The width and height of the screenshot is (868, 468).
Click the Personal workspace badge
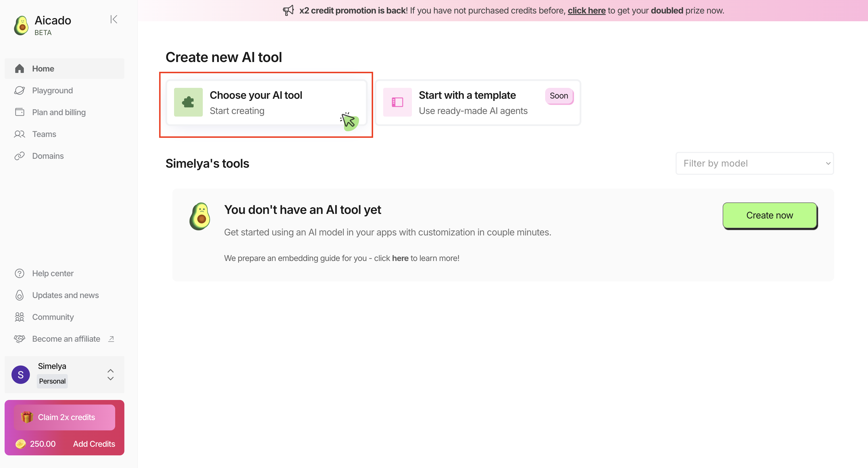(x=52, y=381)
